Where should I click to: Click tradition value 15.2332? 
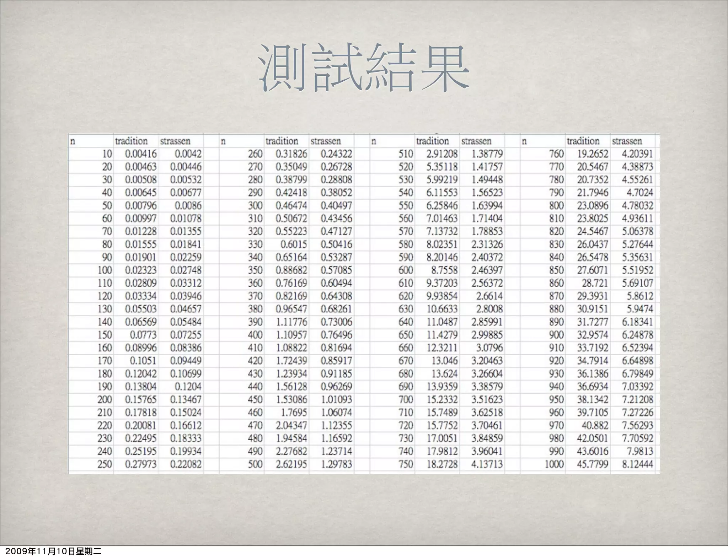(x=442, y=400)
